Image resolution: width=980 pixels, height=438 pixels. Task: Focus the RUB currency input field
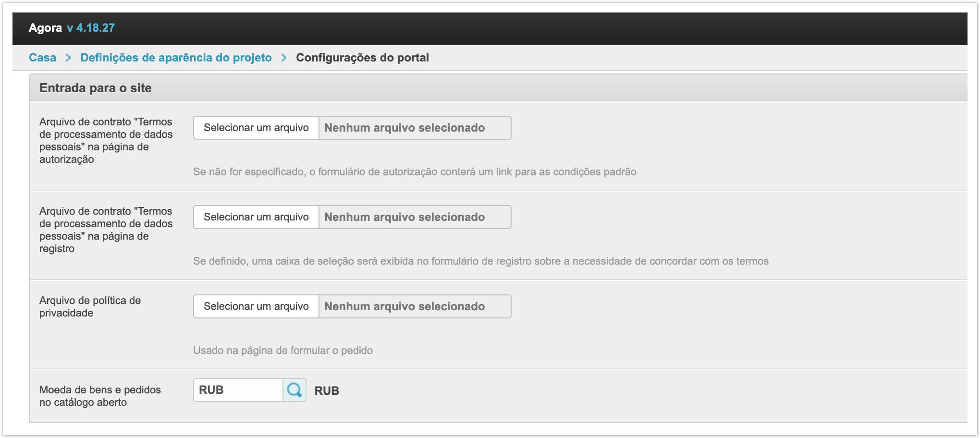click(x=238, y=390)
